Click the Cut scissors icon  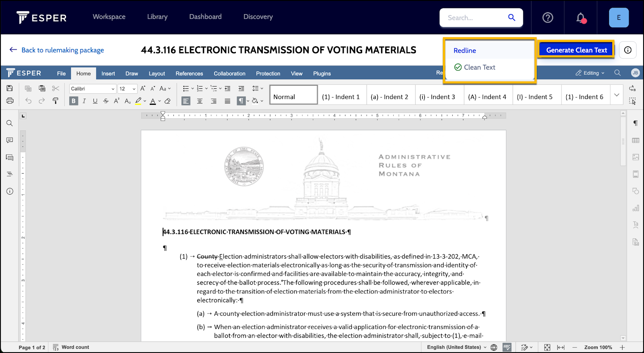click(56, 88)
